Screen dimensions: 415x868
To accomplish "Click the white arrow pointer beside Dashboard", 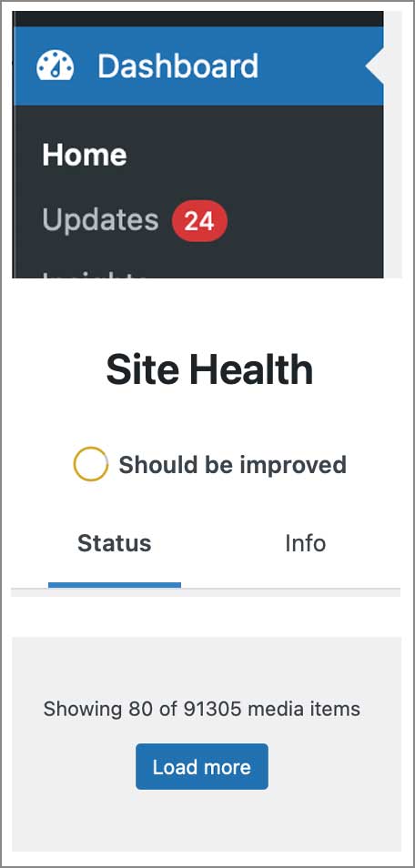I will [375, 66].
